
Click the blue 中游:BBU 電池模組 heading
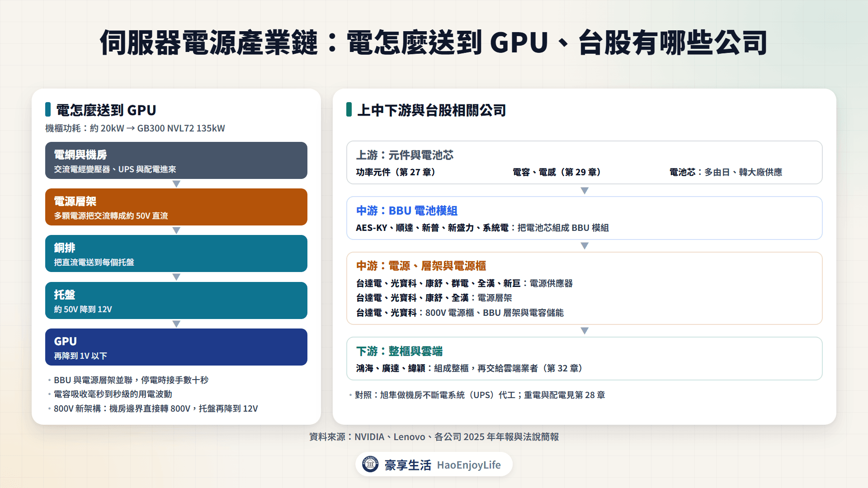(x=407, y=211)
